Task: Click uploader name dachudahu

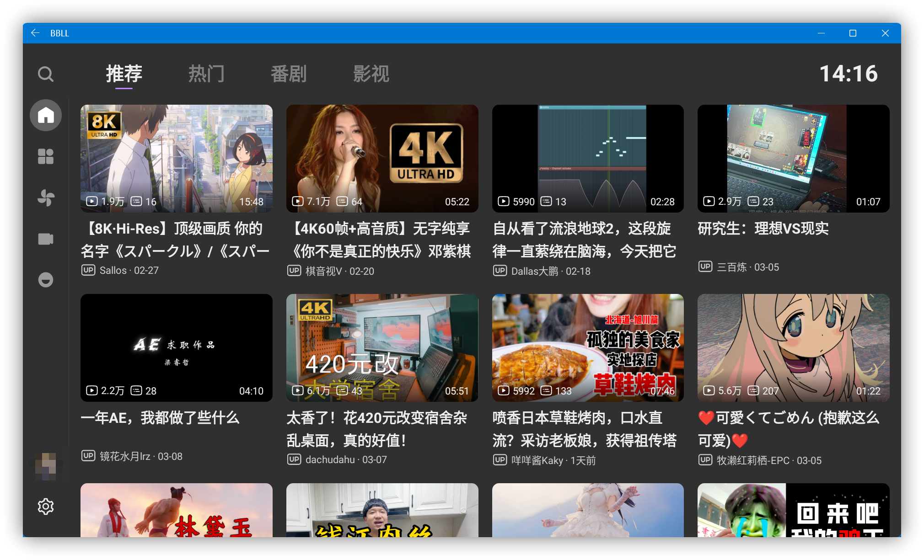Action: pyautogui.click(x=330, y=459)
